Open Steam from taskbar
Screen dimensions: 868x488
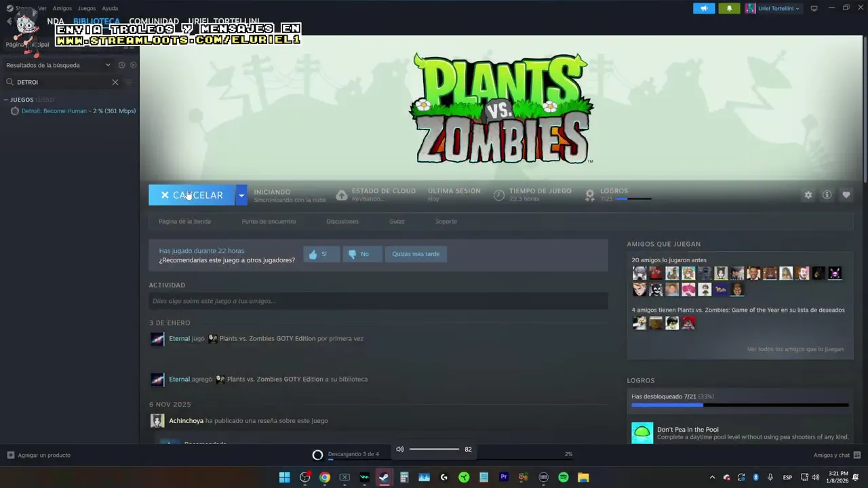[384, 478]
